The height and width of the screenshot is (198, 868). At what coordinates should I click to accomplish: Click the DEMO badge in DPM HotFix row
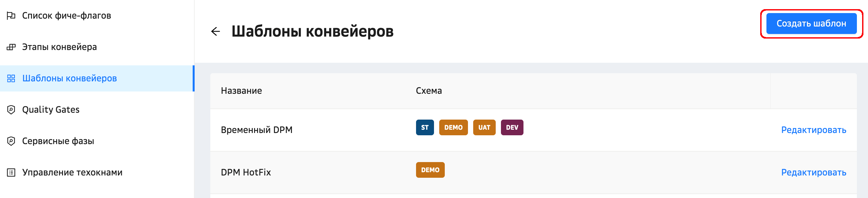[430, 170]
